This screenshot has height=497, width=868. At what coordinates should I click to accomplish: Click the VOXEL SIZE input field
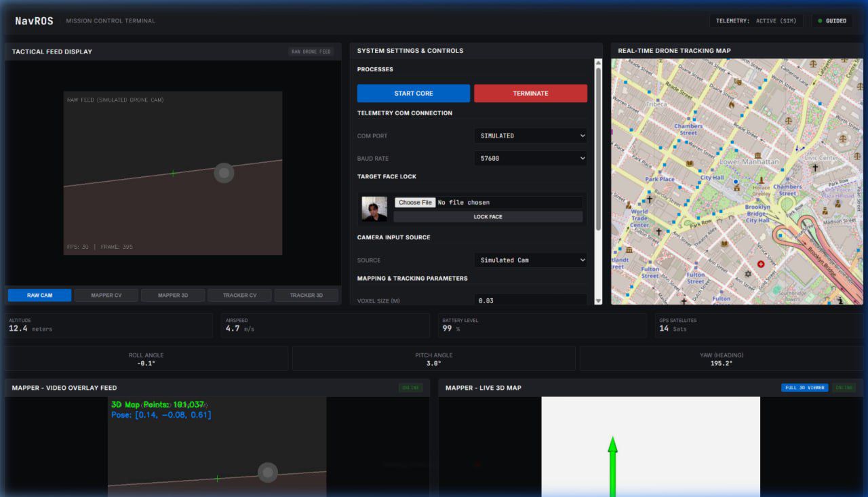tap(530, 300)
